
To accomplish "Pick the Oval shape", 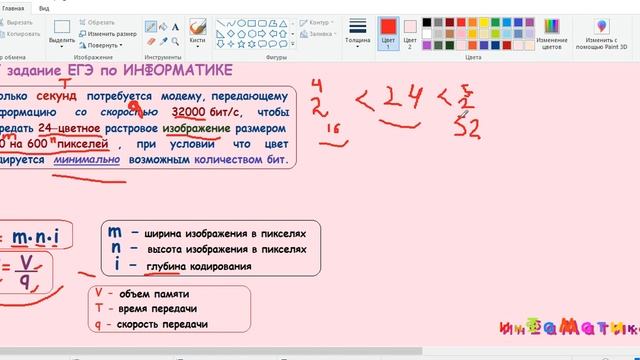I will [241, 24].
